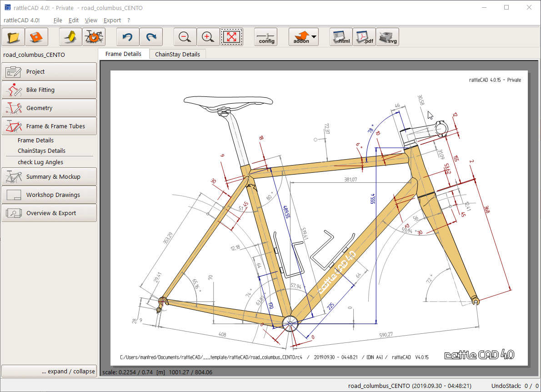The width and height of the screenshot is (541, 392).
Task: Collapse the Frame & Frame Tubes section
Action: pyautogui.click(x=49, y=126)
